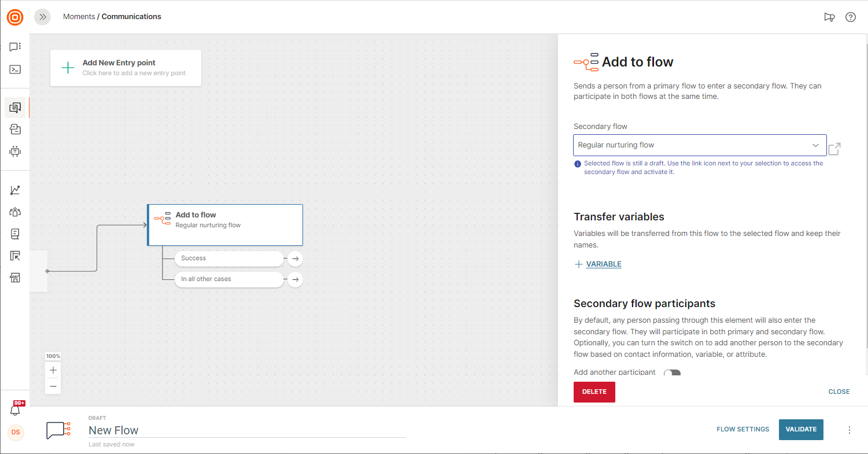Click the announcements megaphone icon
Viewport: 868px width, 454px height.
pyautogui.click(x=829, y=17)
